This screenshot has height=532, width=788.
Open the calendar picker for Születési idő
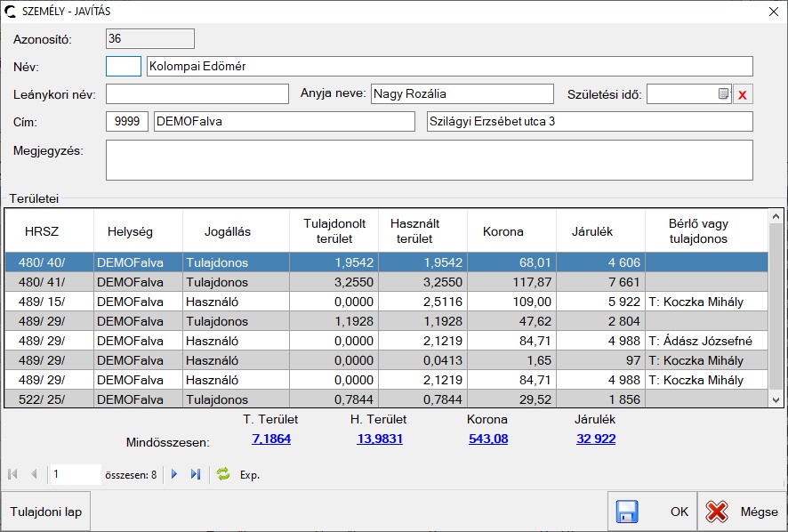point(724,94)
